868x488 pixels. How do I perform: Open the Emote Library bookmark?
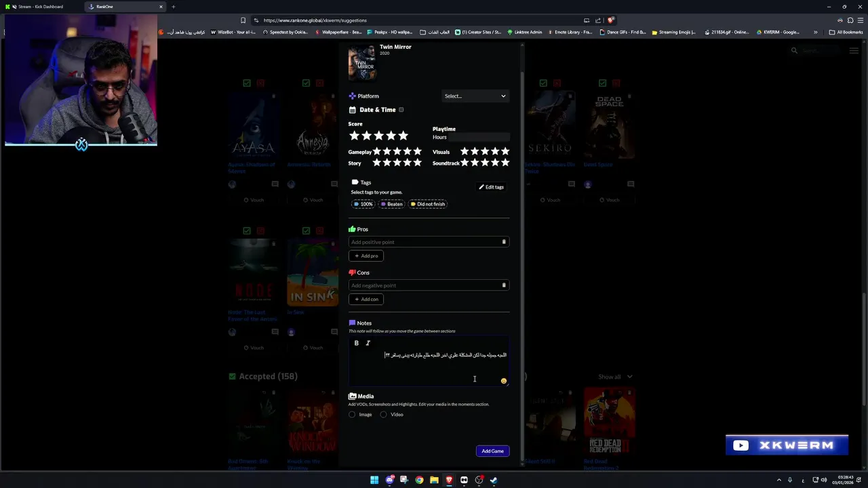[x=570, y=32]
